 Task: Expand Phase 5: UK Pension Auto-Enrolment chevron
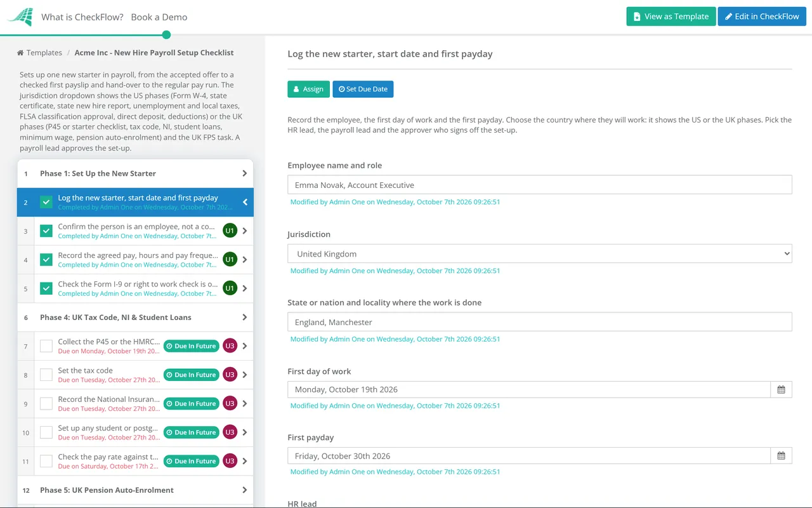245,490
